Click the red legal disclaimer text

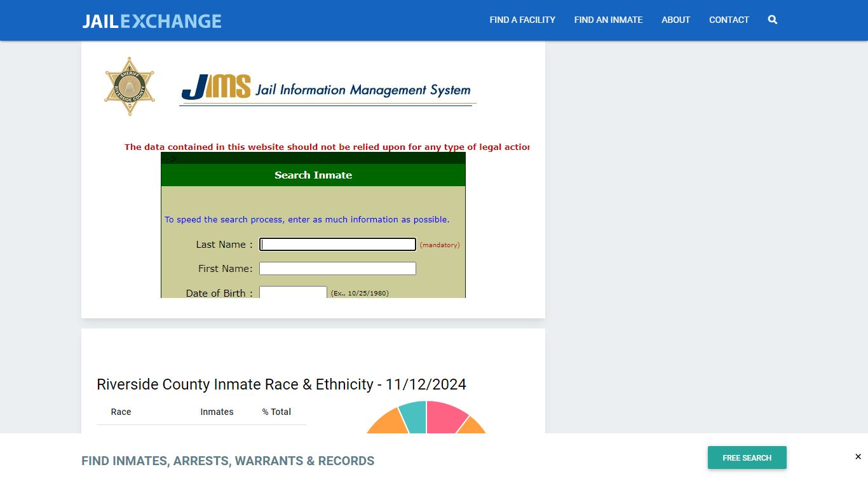327,147
